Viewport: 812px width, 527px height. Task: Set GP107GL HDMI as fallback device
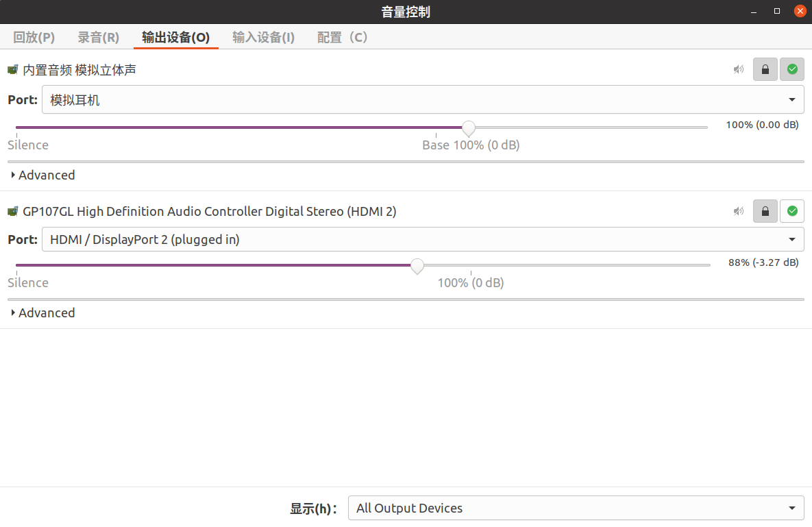791,211
